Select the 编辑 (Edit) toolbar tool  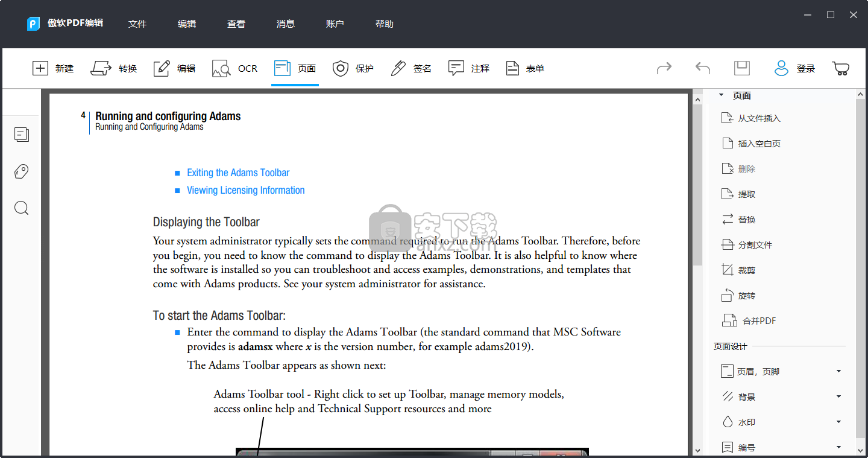(174, 68)
